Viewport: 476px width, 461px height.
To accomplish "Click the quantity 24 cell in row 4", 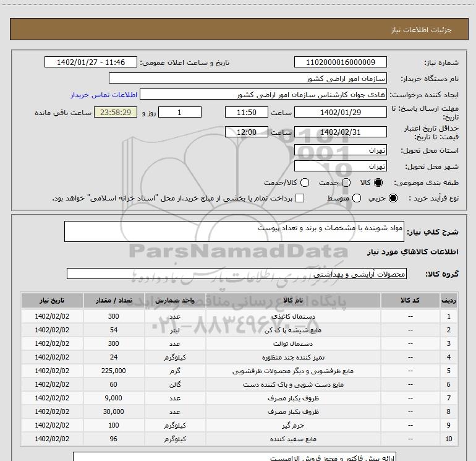I will click(x=114, y=357).
